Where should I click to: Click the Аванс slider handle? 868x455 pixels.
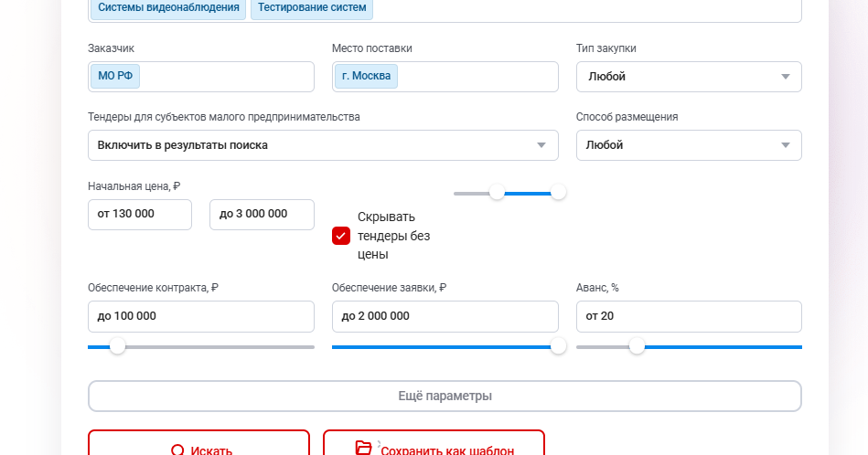[637, 346]
